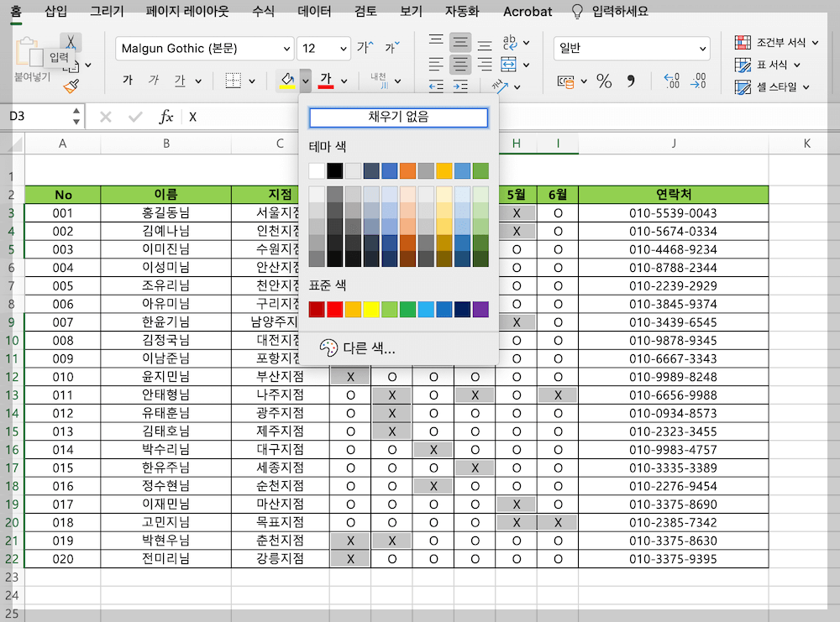Select column H header

pos(517,144)
